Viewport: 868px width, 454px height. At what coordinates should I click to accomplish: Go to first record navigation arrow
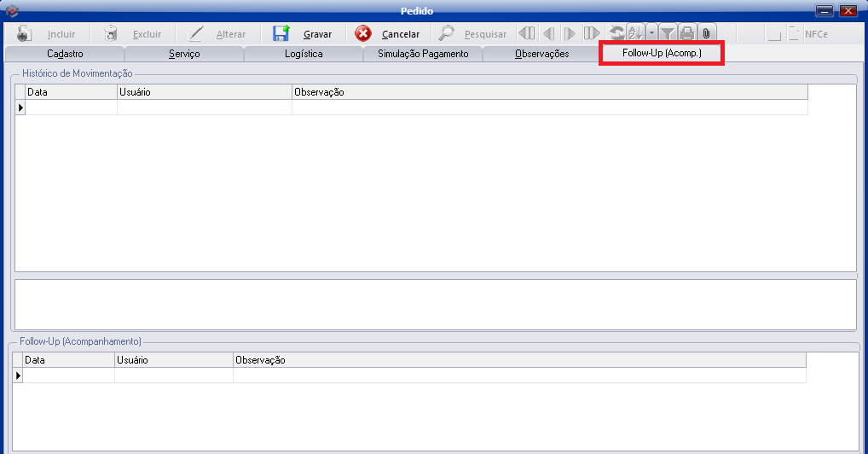coord(527,34)
